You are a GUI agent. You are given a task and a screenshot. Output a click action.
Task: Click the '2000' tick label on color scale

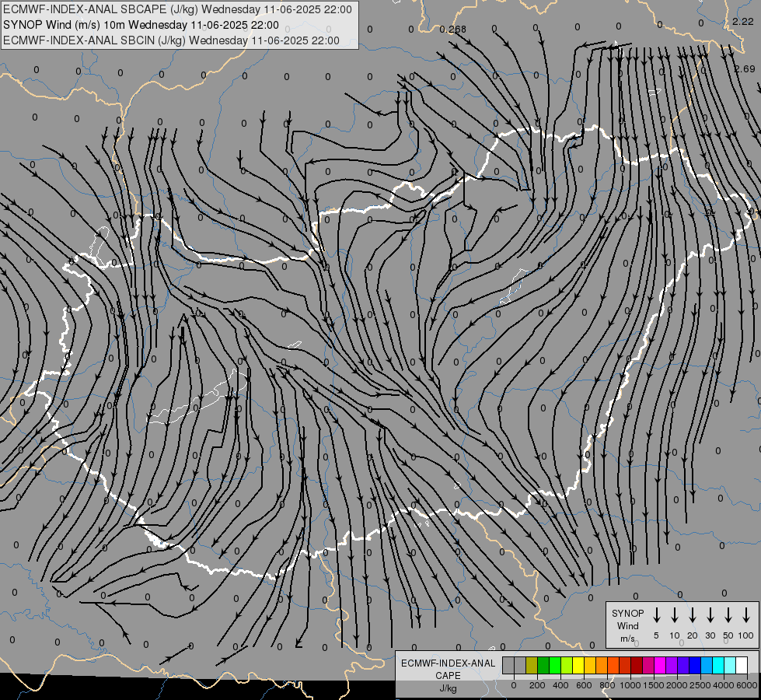tap(677, 685)
